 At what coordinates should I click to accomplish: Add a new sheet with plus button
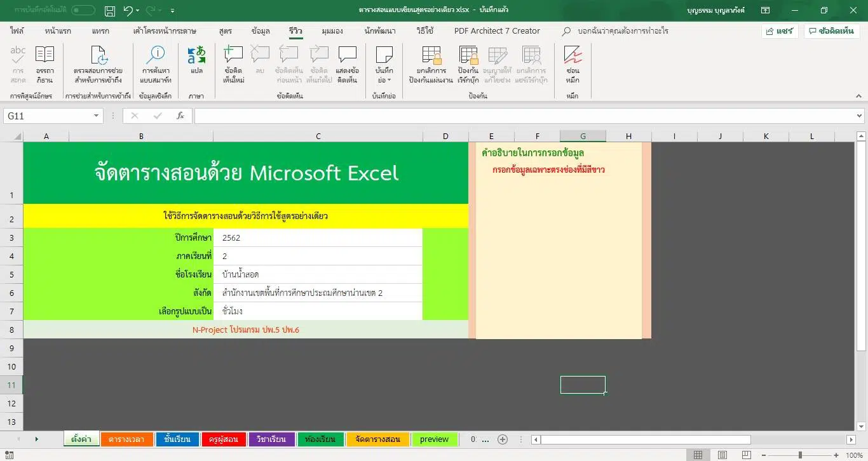tap(503, 439)
